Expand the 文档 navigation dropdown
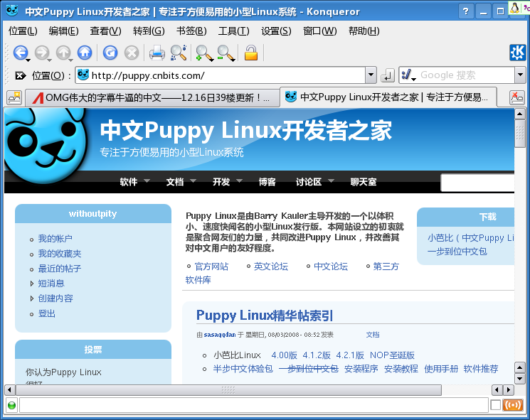The height and width of the screenshot is (420, 530). tap(193, 181)
